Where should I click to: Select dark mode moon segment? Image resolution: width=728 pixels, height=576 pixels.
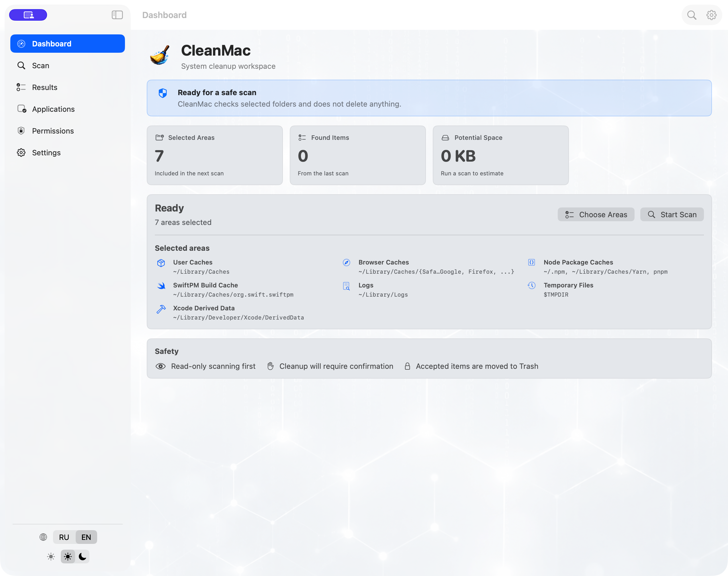(x=82, y=557)
